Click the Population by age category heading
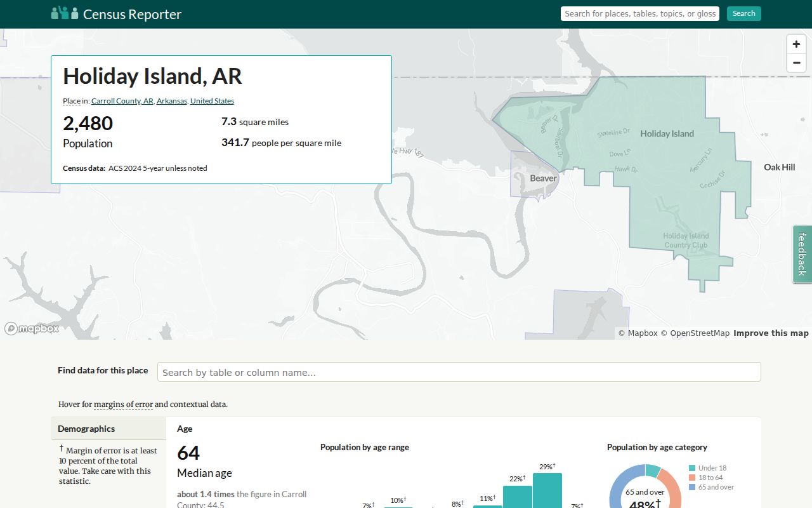812x508 pixels. pos(657,447)
